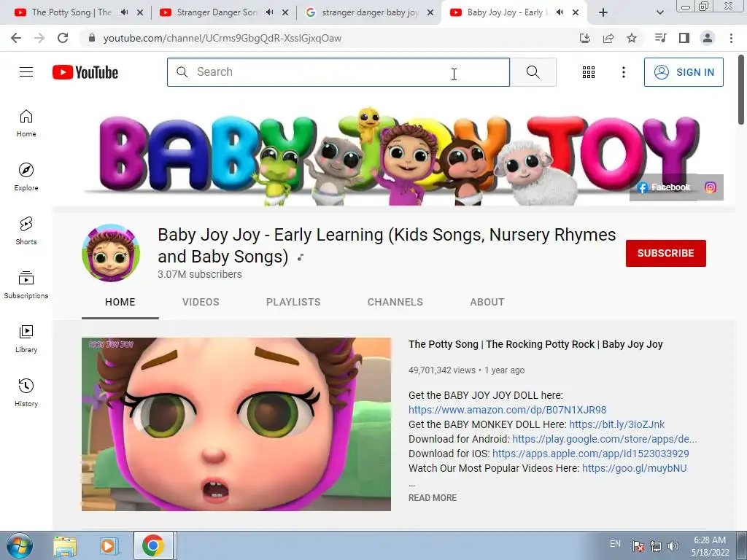The width and height of the screenshot is (747, 560).
Task: Open Shorts in the sidebar
Action: tap(26, 231)
